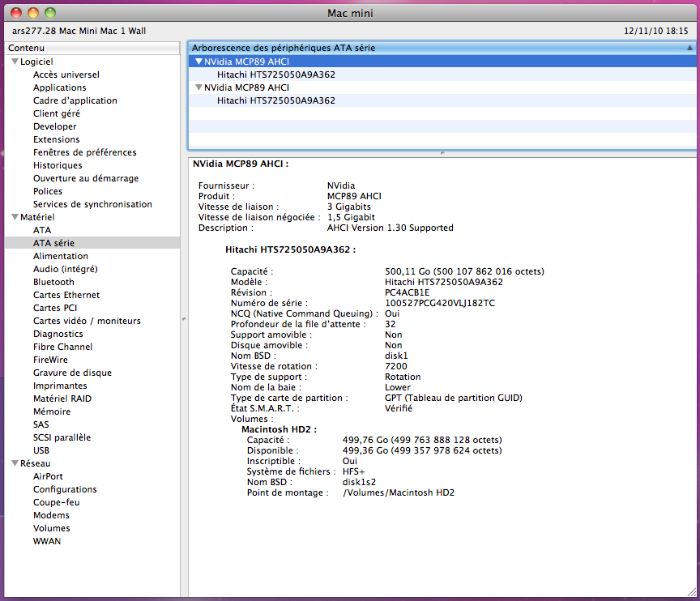Open Cartes vidéo / moniteurs
Image resolution: width=700 pixels, height=601 pixels.
(x=87, y=321)
